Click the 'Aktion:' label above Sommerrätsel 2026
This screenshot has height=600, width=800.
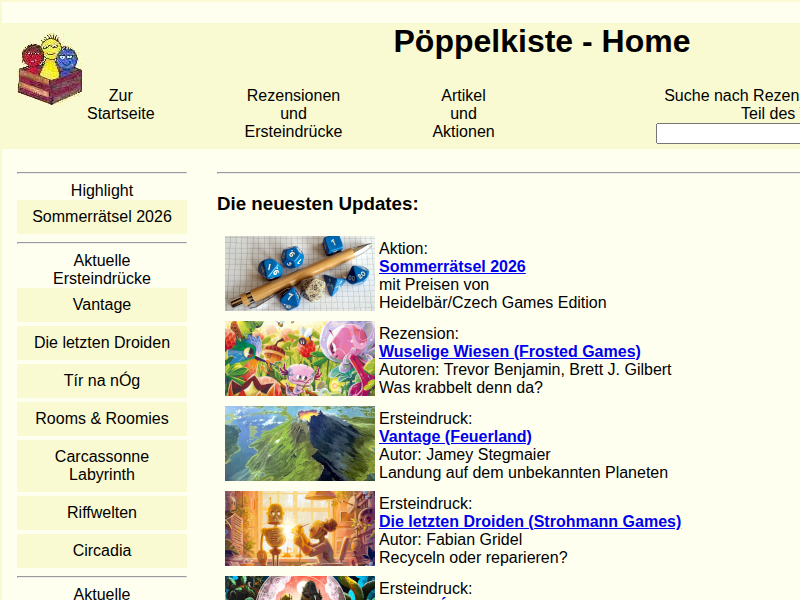pos(403,248)
